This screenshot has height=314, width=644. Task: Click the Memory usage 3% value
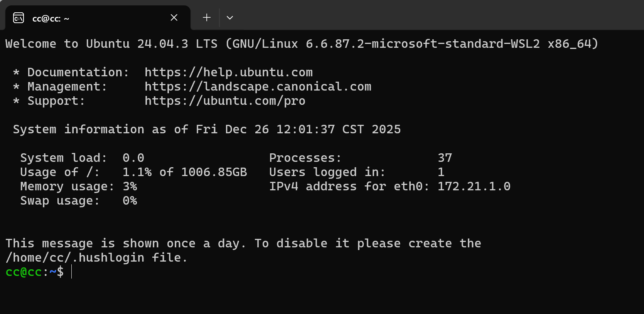(x=130, y=186)
